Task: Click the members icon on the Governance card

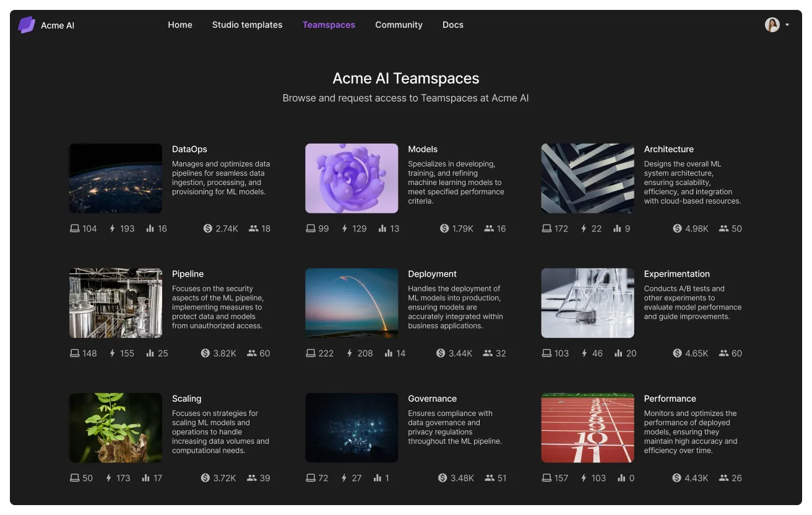Action: [490, 478]
